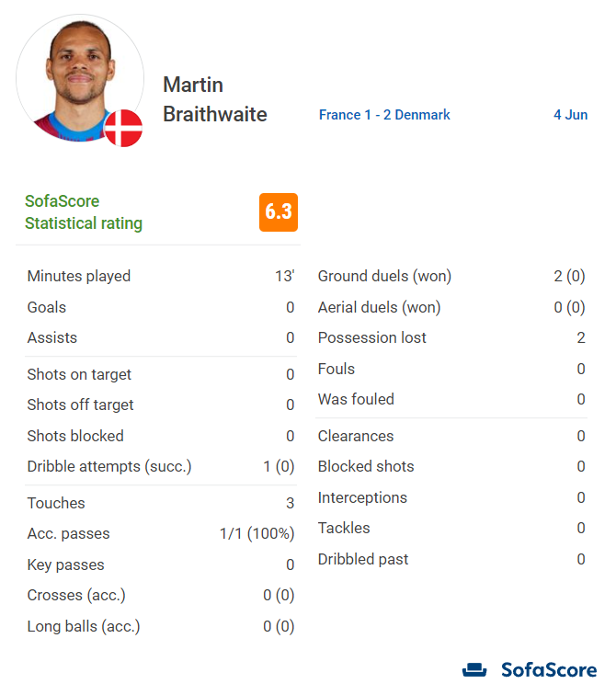Open the France 1 - 2 Denmark match link

[384, 115]
